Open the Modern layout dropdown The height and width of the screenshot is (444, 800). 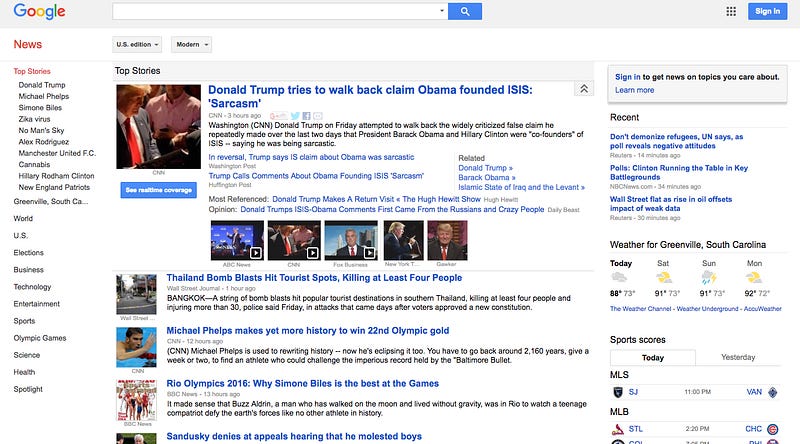click(x=191, y=44)
